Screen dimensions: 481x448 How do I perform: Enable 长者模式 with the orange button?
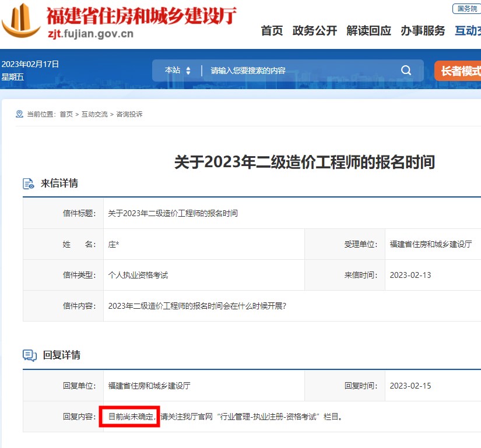[x=458, y=71]
